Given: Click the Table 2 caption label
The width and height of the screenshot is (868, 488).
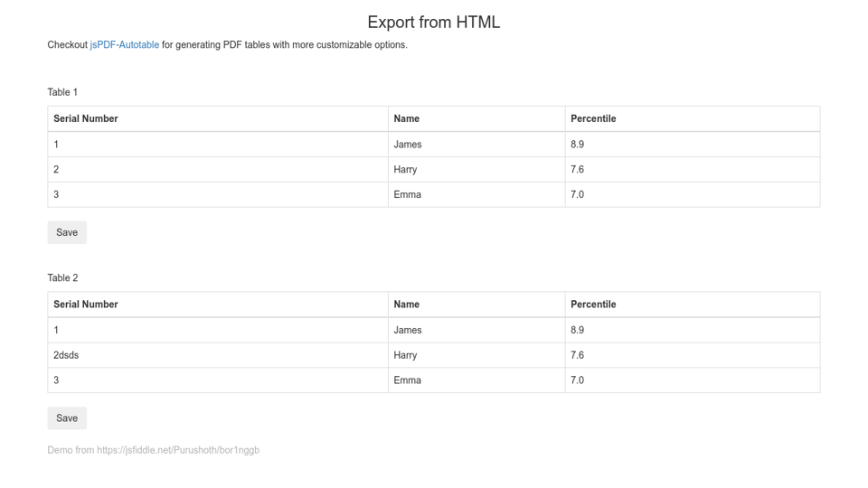Looking at the screenshot, I should [62, 277].
